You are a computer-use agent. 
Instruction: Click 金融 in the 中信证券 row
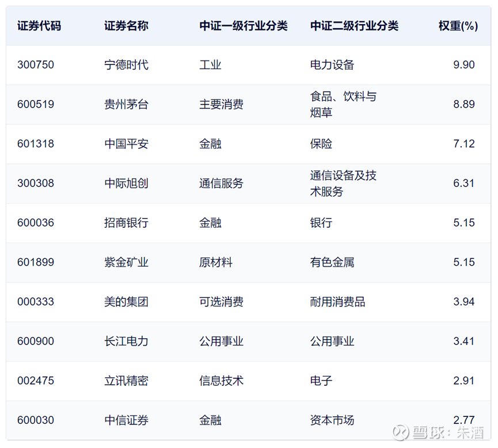pyautogui.click(x=210, y=420)
